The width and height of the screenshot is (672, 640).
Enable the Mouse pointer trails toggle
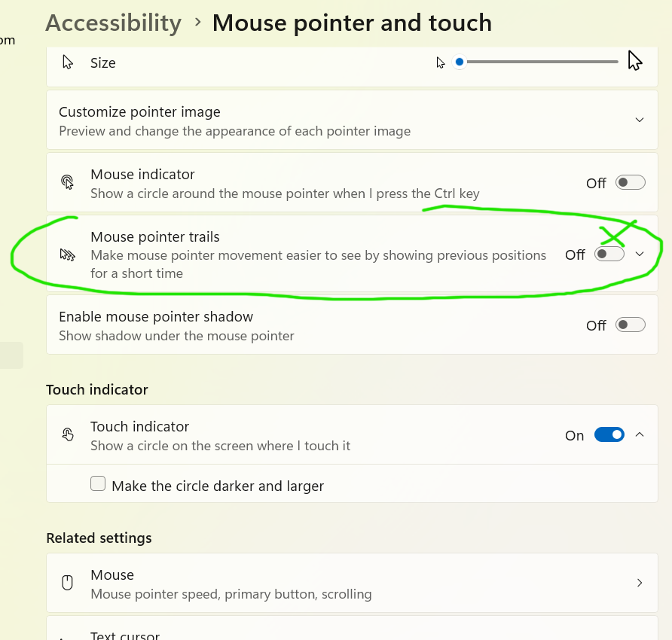(x=609, y=254)
